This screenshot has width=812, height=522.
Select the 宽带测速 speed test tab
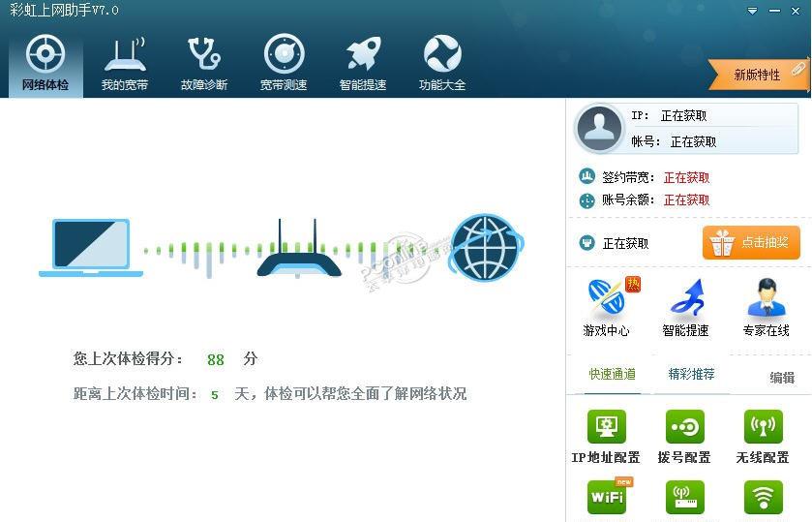284,64
